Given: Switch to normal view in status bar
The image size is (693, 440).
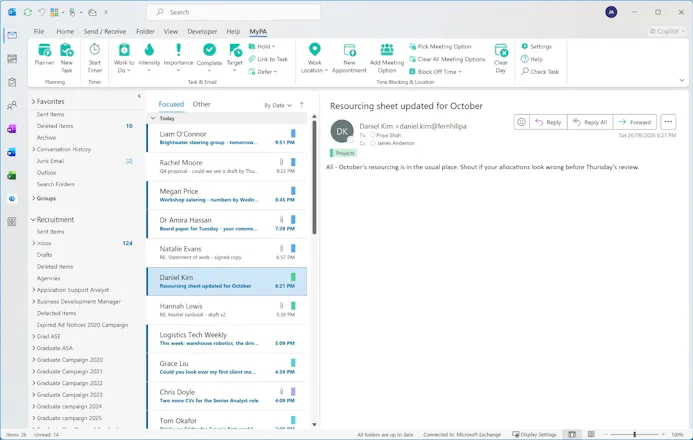Looking at the screenshot, I should (572, 434).
